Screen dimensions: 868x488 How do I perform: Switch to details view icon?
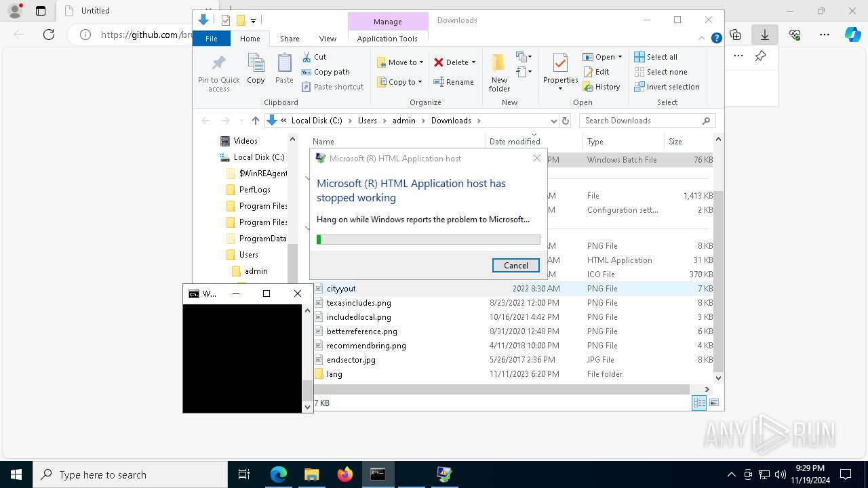(699, 403)
